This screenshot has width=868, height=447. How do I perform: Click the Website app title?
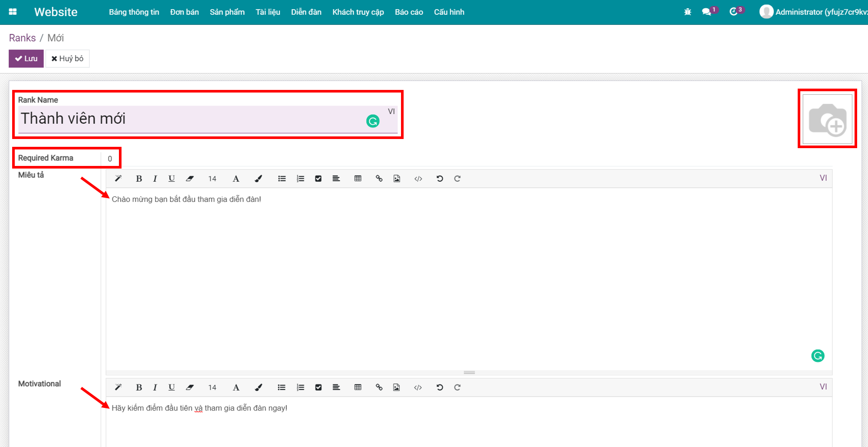pos(56,12)
